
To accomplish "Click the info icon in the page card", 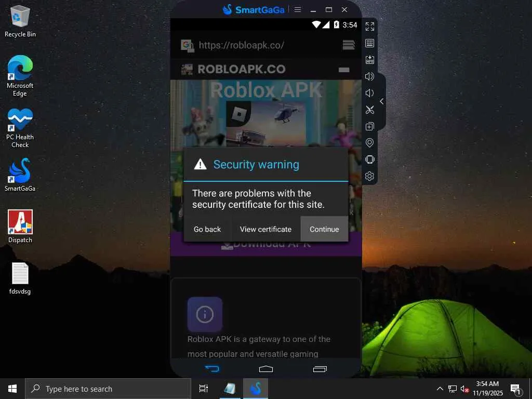I will [205, 314].
